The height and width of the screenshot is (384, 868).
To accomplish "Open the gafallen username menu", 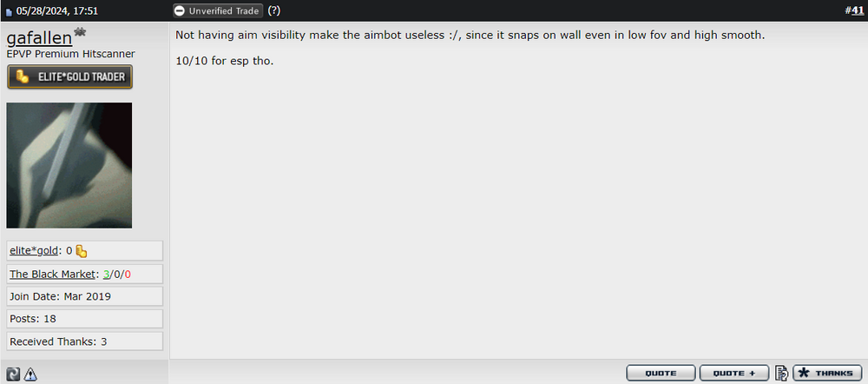I will (x=39, y=38).
